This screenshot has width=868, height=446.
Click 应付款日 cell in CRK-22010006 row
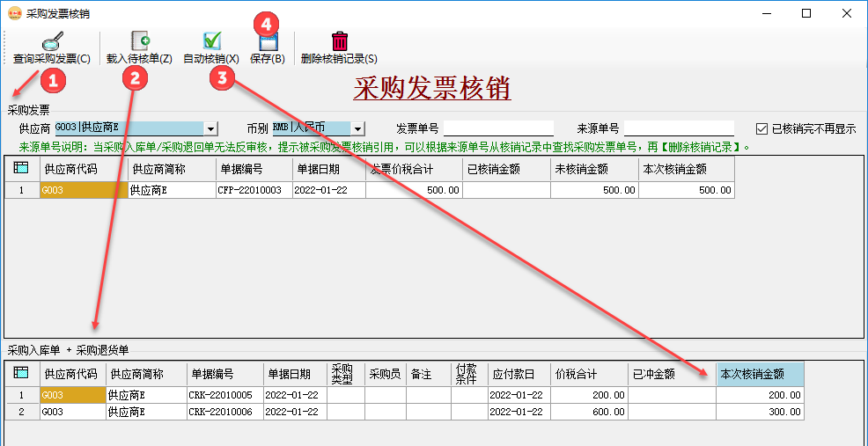[x=519, y=412]
